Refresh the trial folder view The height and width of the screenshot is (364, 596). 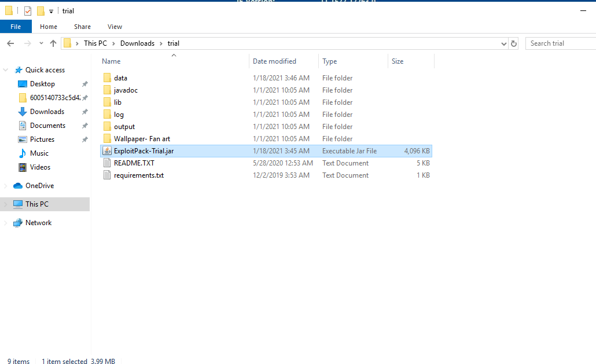pos(513,43)
